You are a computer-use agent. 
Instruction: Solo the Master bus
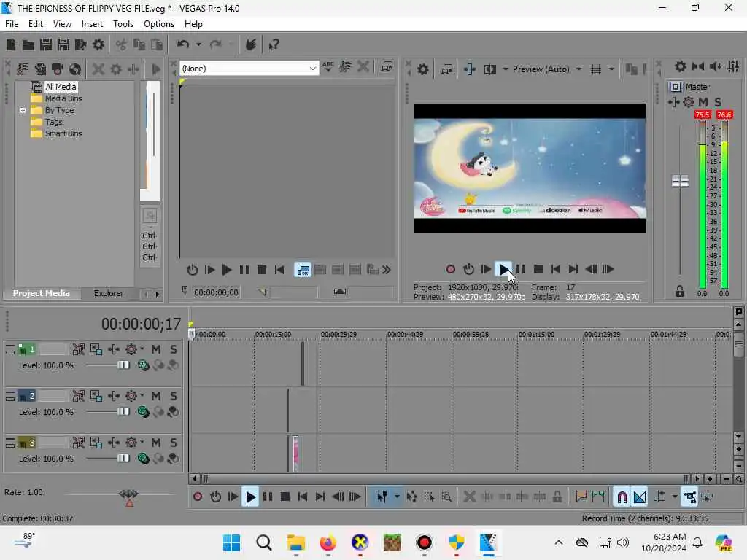click(x=718, y=102)
